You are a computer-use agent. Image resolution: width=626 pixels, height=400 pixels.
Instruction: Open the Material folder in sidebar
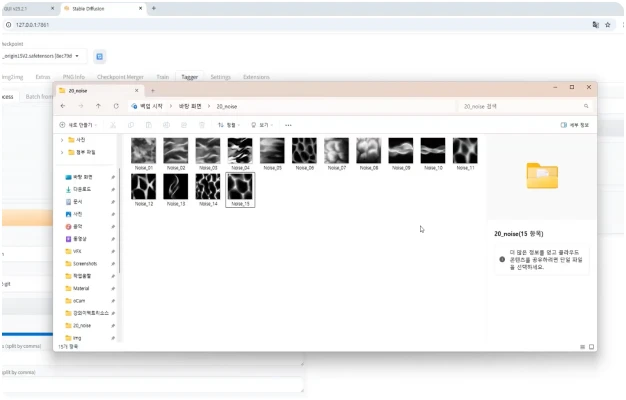click(x=81, y=288)
